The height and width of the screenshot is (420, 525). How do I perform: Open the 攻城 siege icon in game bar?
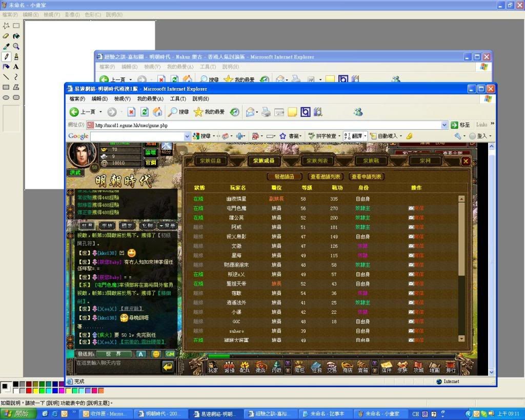418,367
